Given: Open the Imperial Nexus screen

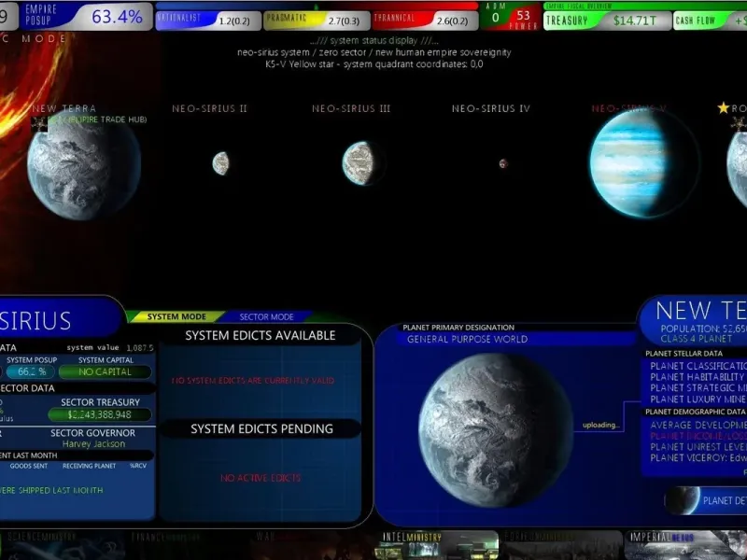Looking at the screenshot, I should tap(685, 545).
